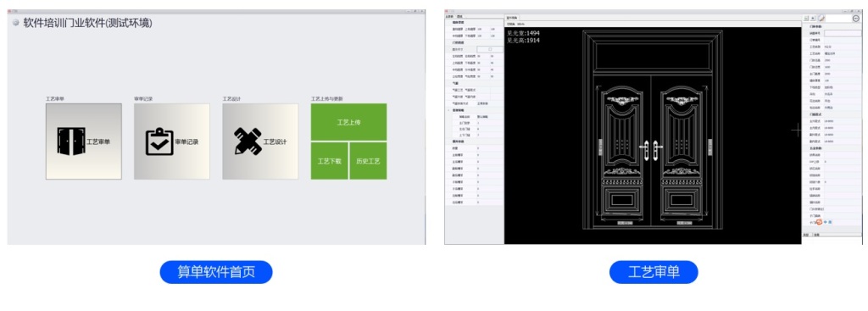Open the 工艺审单 door tile
The height and width of the screenshot is (311, 868).
84,142
